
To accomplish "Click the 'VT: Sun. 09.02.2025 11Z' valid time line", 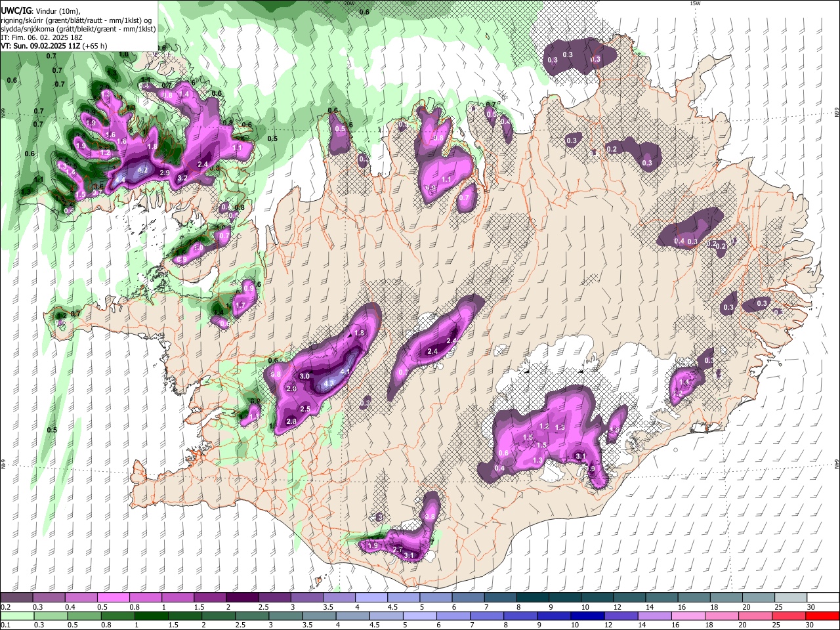I will point(40,46).
